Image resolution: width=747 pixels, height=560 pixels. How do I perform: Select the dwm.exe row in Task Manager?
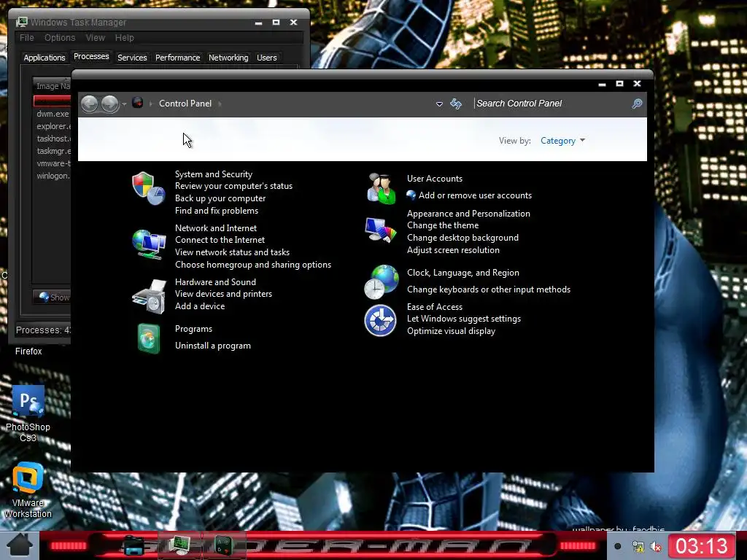[53, 114]
